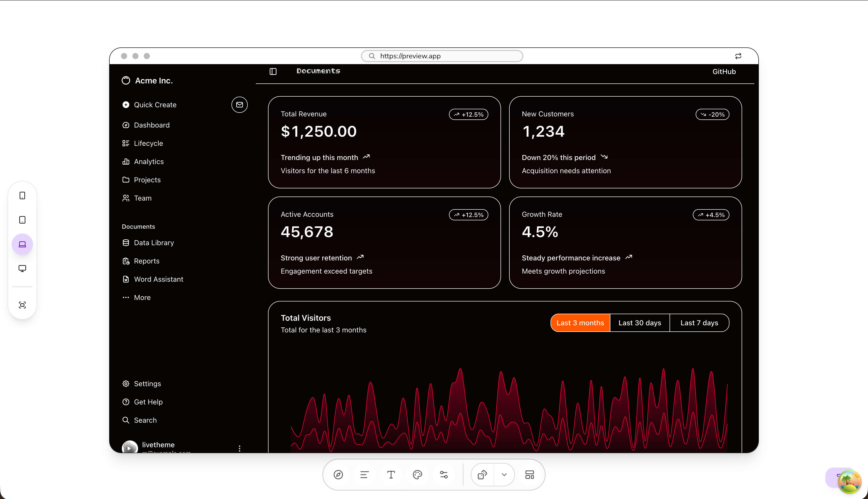Select the desktop monitor preview icon
The height and width of the screenshot is (499, 868).
click(22, 268)
